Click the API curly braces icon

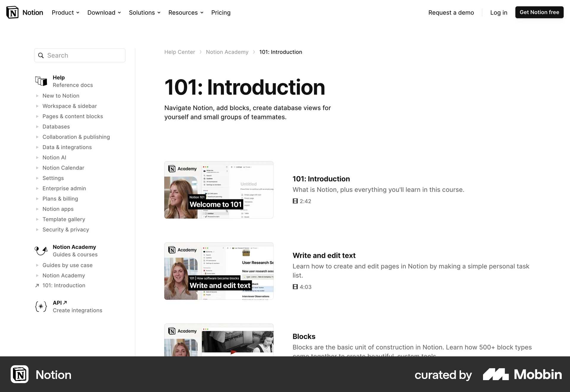click(41, 306)
